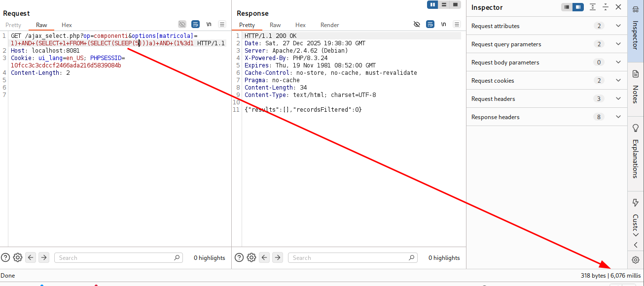The image size is (644, 286).
Task: Switch Response view to Render
Action: click(x=330, y=25)
